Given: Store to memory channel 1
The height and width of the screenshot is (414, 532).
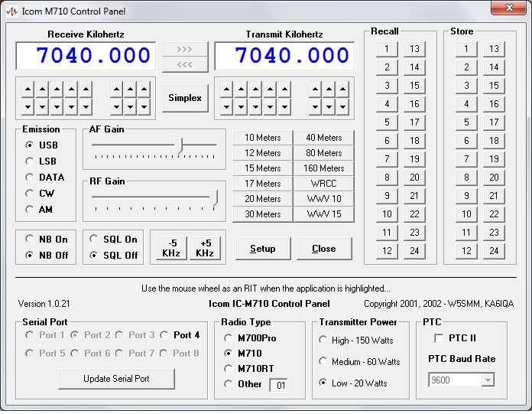Looking at the screenshot, I should click(x=466, y=49).
